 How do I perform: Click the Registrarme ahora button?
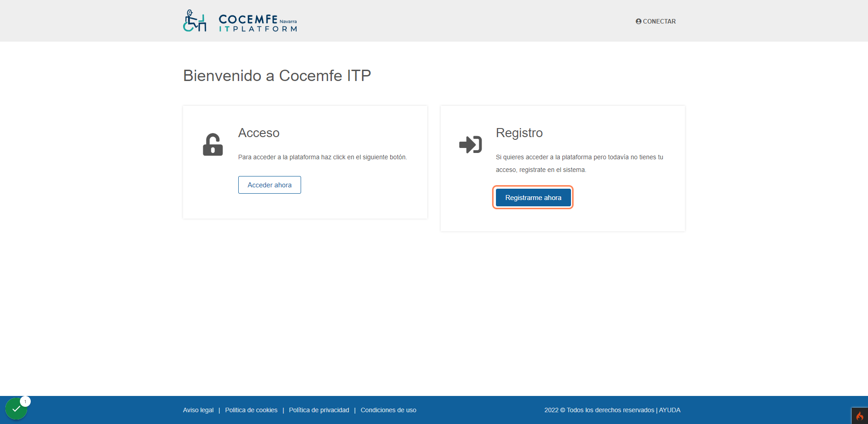(533, 197)
